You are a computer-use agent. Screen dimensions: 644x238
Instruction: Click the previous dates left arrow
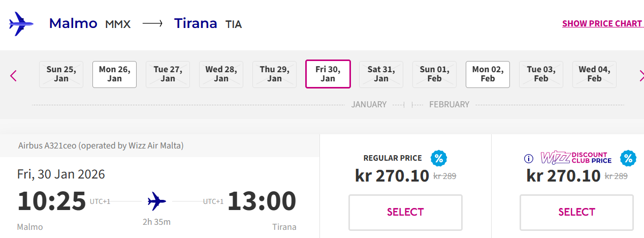(x=14, y=76)
